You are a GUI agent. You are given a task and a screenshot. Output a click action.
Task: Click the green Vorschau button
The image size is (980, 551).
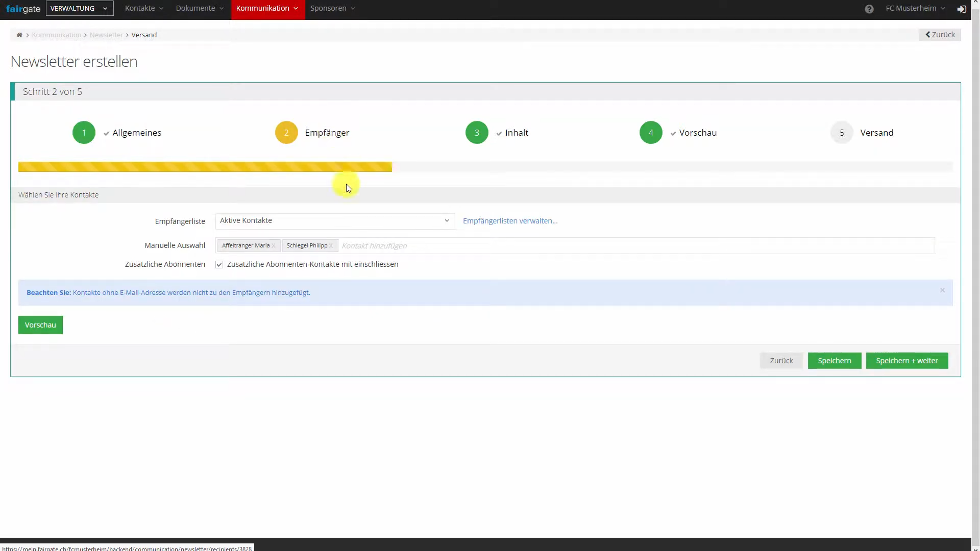click(40, 325)
